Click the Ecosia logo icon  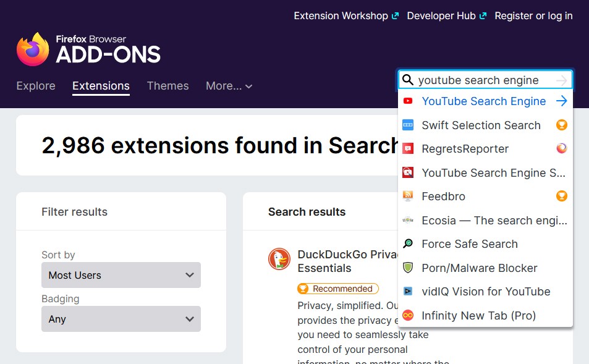coord(408,220)
